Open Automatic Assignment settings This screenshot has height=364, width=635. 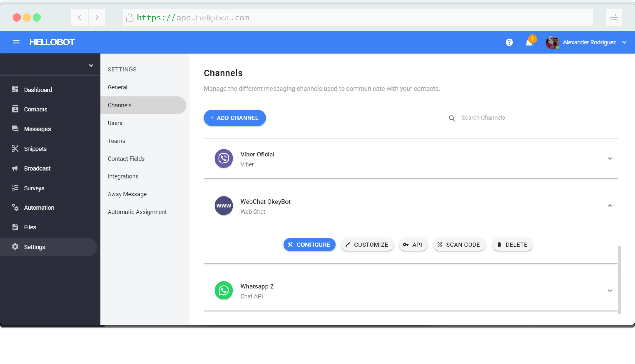pyautogui.click(x=137, y=212)
